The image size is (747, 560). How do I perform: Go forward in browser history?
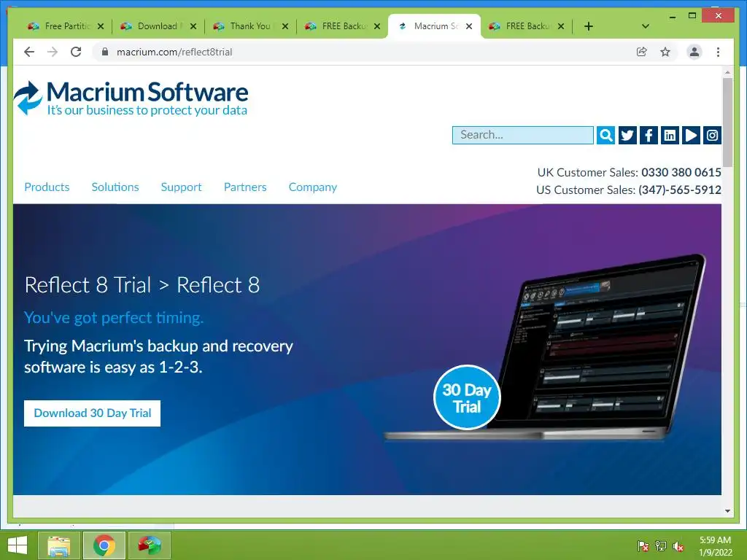pos(53,52)
